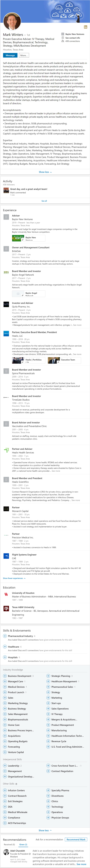Click the Other Skills info icon
Screen dimensions: 90x868
pos(16,784)
